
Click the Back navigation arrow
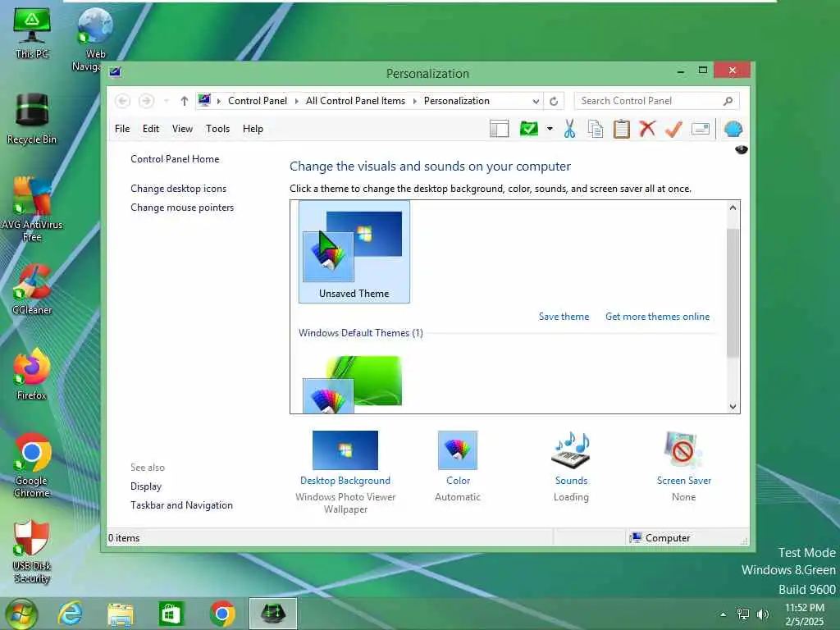pyautogui.click(x=123, y=101)
